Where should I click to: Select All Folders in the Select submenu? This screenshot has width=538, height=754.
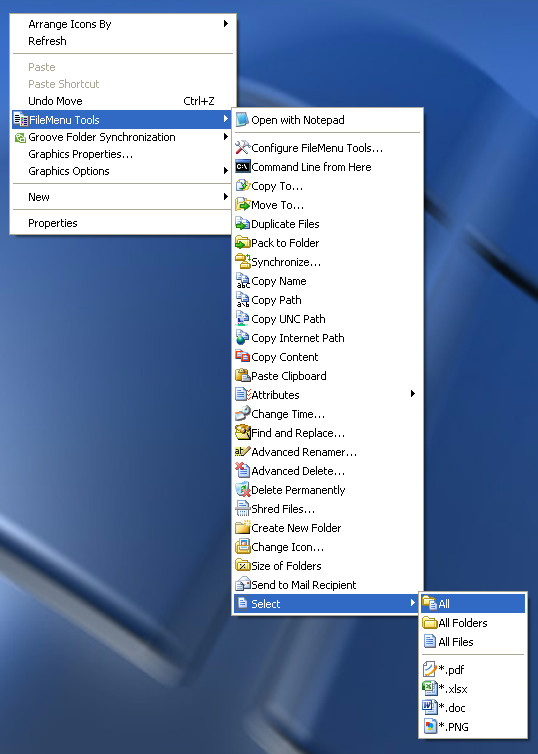pyautogui.click(x=473, y=623)
